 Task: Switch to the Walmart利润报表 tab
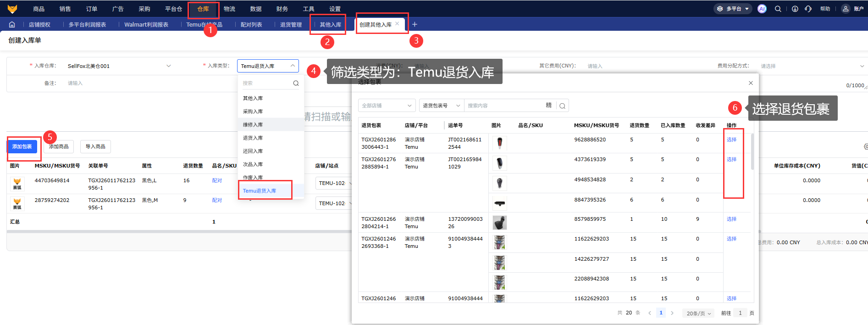[146, 25]
